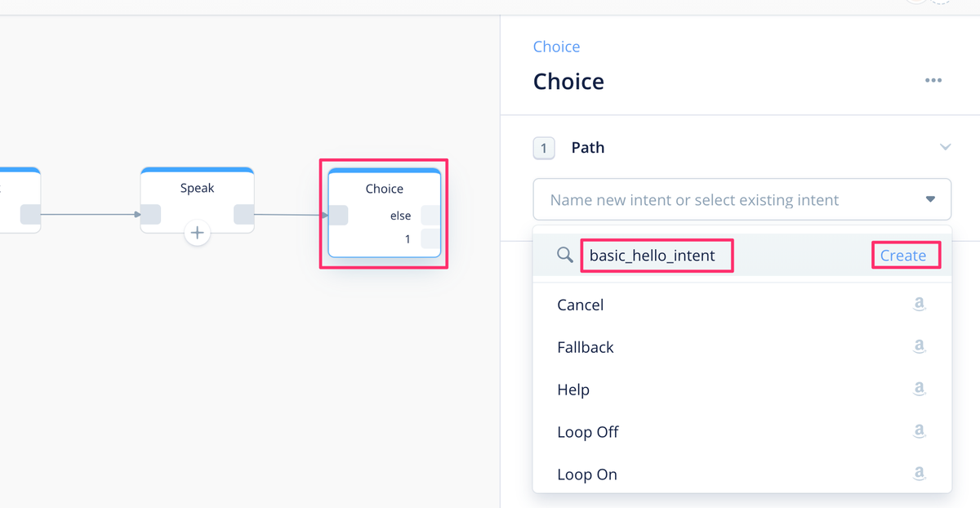This screenshot has height=508, width=980.
Task: Click the Amazon icon beside Loop On
Action: (920, 475)
